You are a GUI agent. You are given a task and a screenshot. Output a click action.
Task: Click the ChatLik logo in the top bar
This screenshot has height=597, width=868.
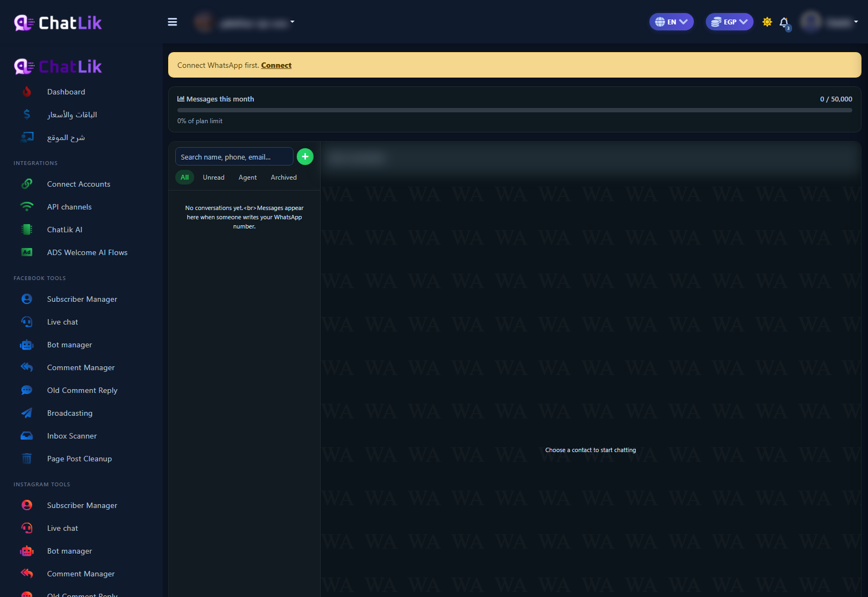tap(58, 23)
